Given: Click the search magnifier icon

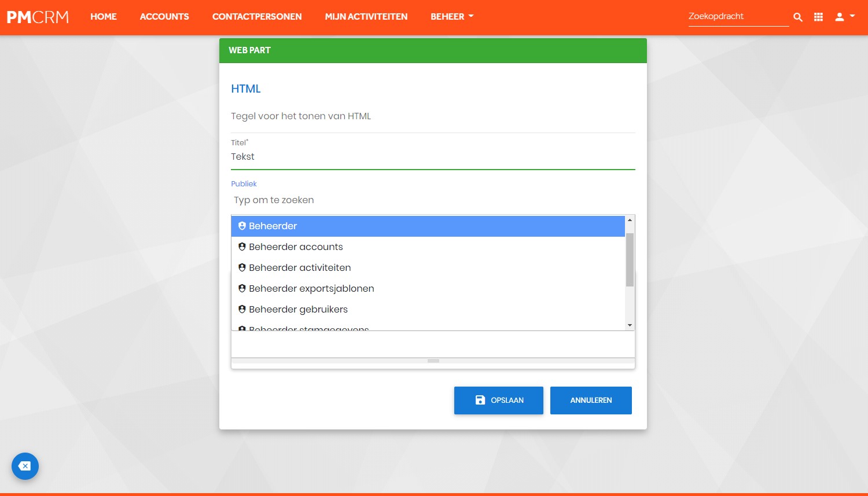Looking at the screenshot, I should pyautogui.click(x=797, y=17).
